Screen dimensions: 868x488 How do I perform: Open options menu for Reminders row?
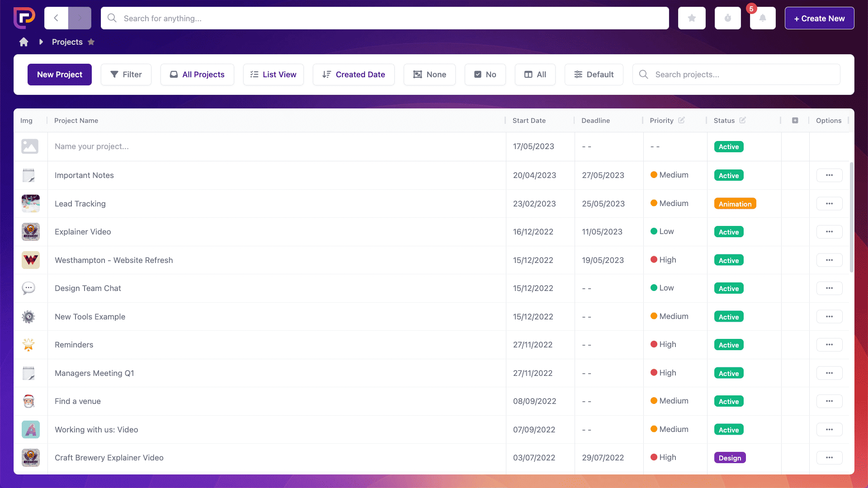pyautogui.click(x=829, y=345)
